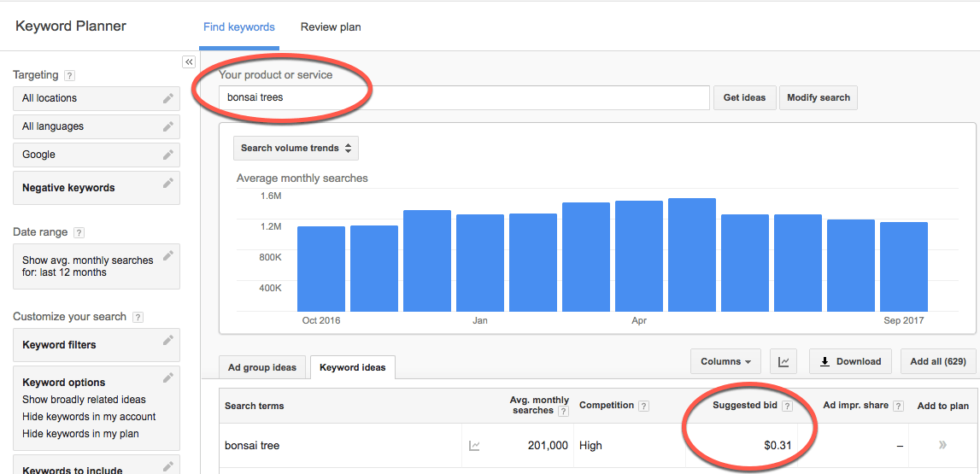The image size is (980, 474).
Task: Click the product or service input field
Action: 464,97
